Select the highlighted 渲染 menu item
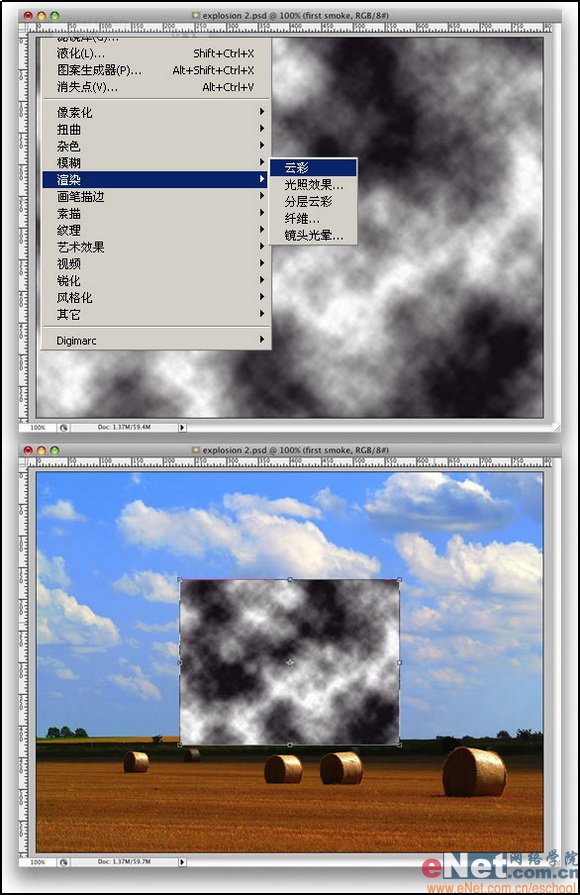 (156, 180)
